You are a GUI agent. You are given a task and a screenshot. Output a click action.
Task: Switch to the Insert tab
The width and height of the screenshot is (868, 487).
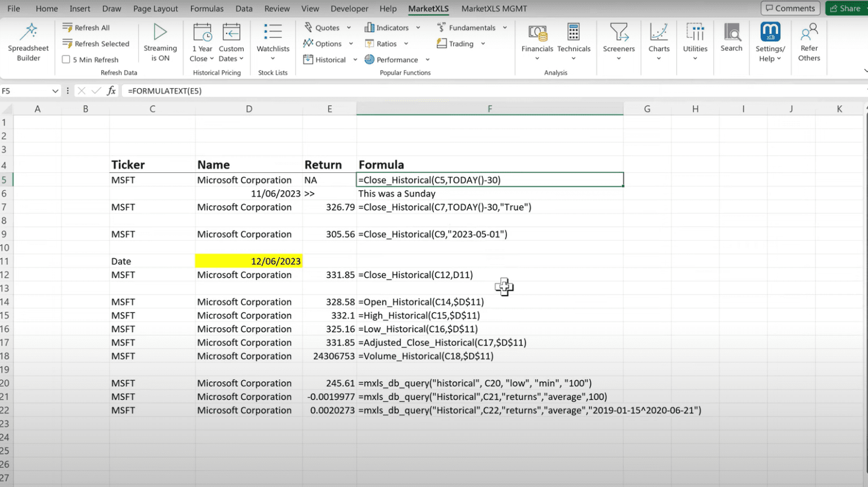coord(80,8)
